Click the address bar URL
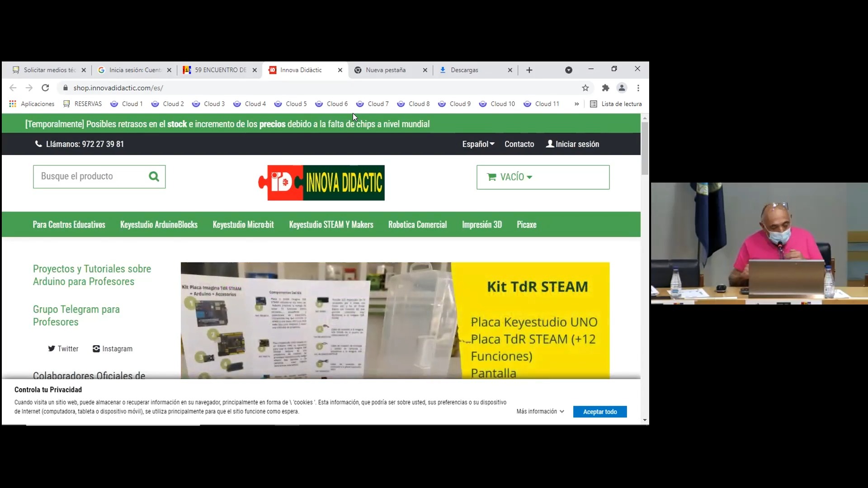 (x=118, y=88)
